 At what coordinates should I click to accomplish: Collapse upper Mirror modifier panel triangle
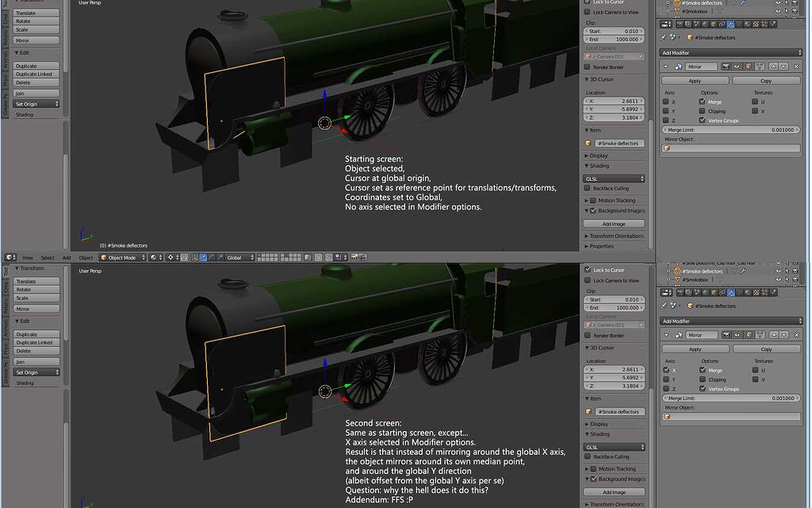(666, 67)
